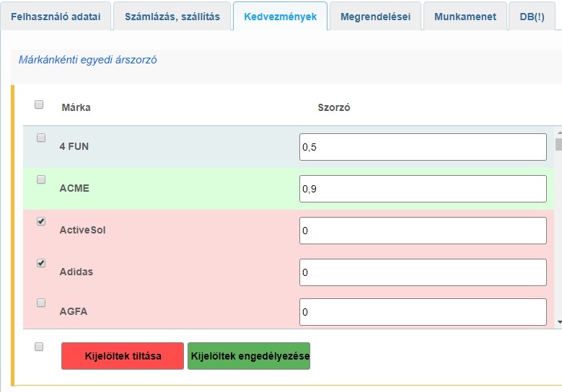
Task: Check the AGFA brand checkbox
Action: pyautogui.click(x=41, y=303)
